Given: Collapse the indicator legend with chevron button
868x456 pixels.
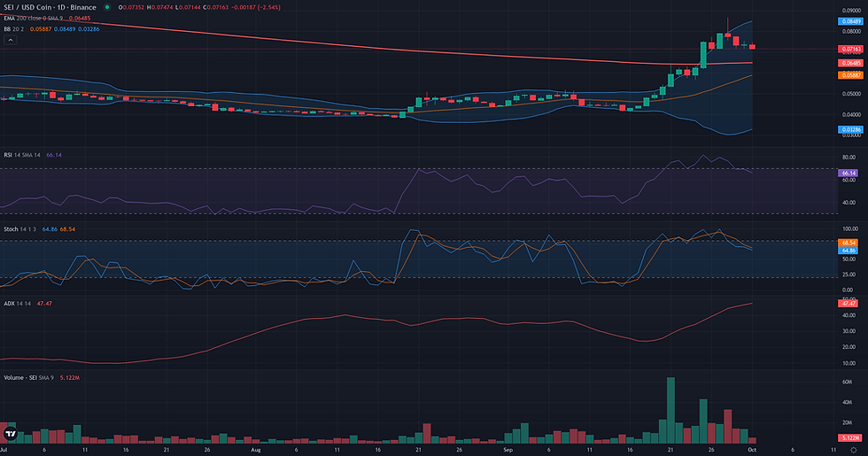Looking at the screenshot, I should (10, 40).
